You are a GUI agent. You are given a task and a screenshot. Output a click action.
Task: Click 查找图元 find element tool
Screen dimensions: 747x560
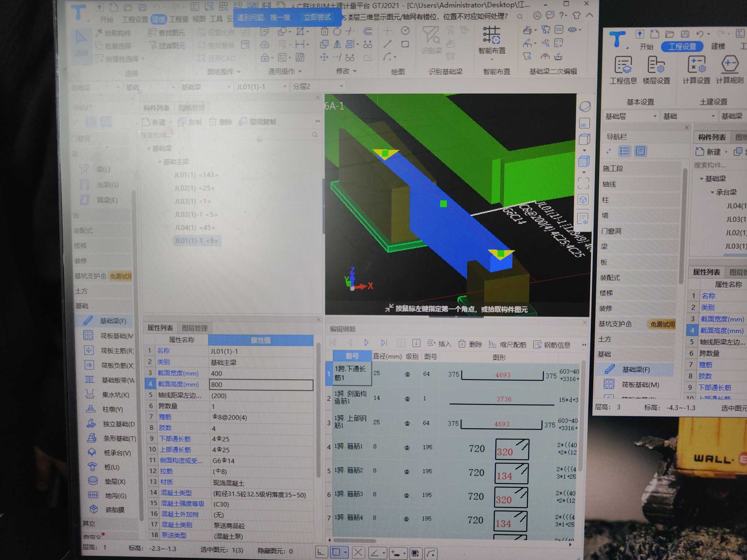167,33
